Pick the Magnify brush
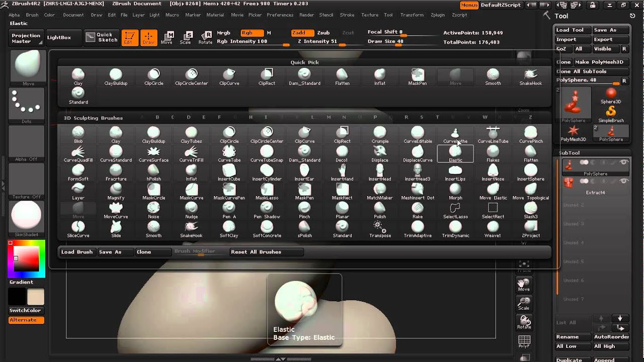 (116, 191)
